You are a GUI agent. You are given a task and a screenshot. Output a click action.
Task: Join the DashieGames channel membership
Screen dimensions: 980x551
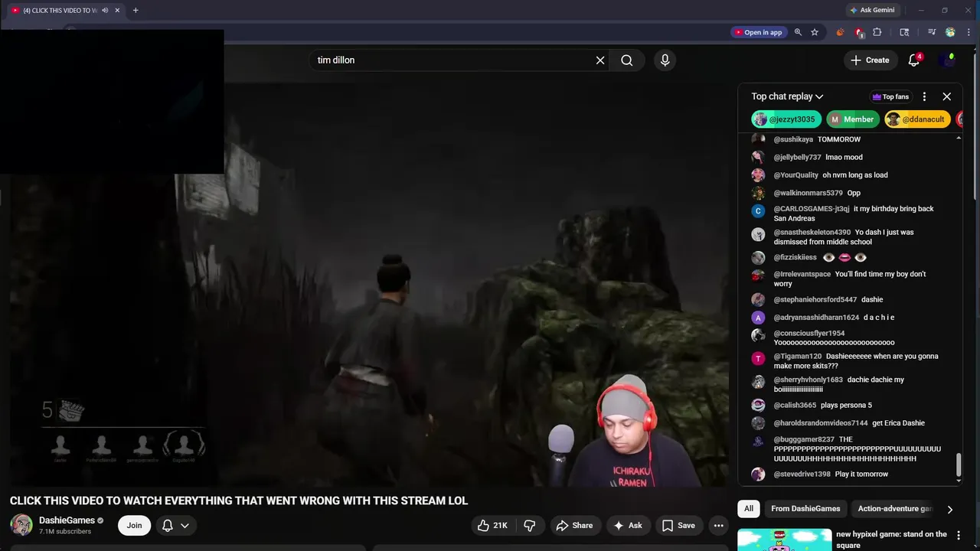[134, 526]
